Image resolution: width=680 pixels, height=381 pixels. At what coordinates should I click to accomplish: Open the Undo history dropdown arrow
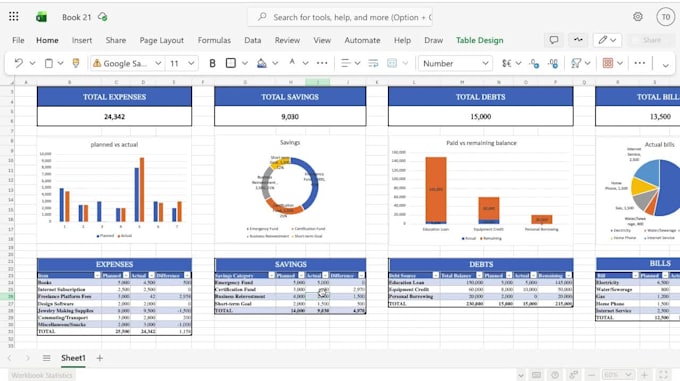32,63
